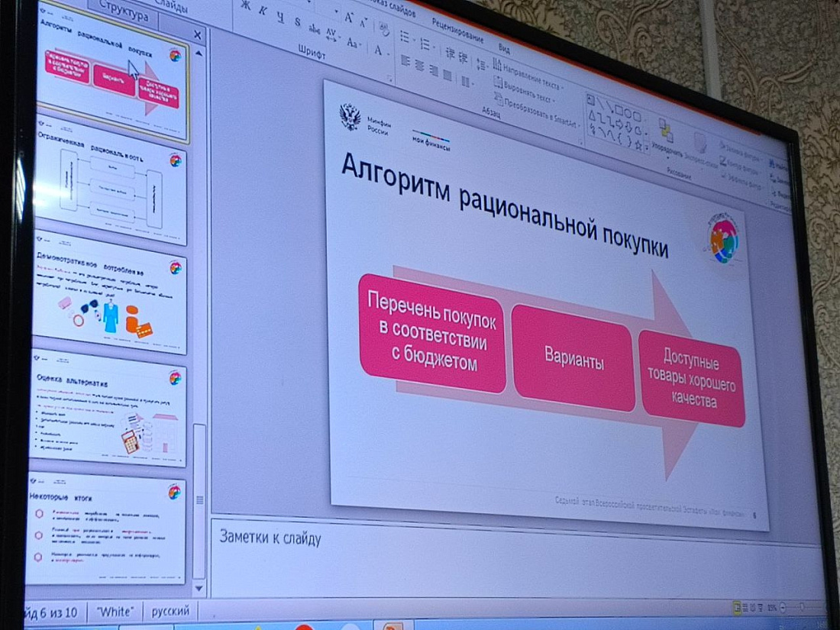Click the numbered list icon
The height and width of the screenshot is (630, 840).
tap(425, 43)
